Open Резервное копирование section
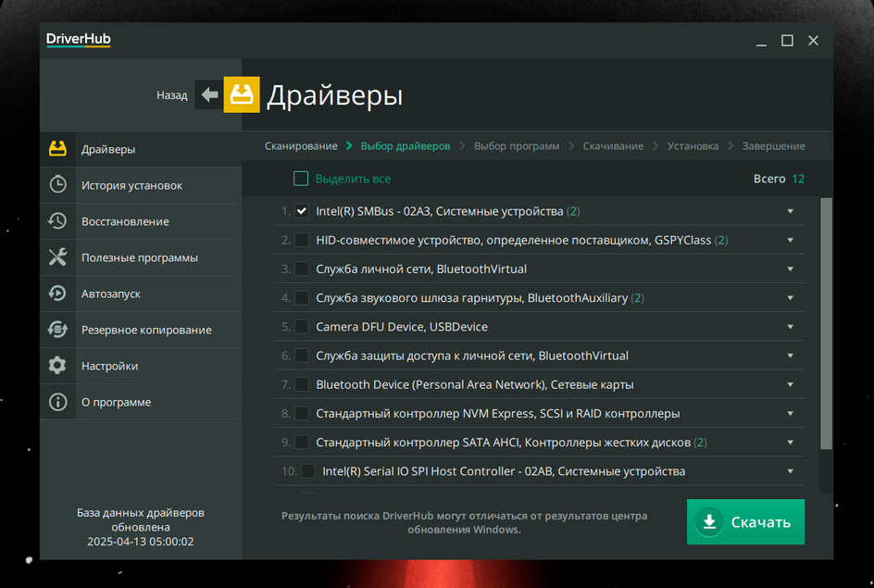 point(141,330)
